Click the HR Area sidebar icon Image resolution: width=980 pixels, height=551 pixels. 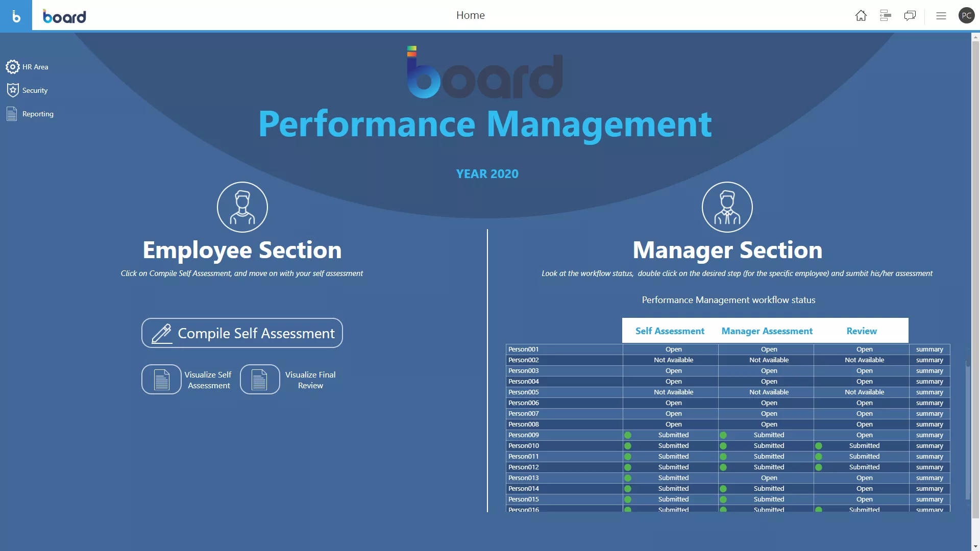[12, 67]
